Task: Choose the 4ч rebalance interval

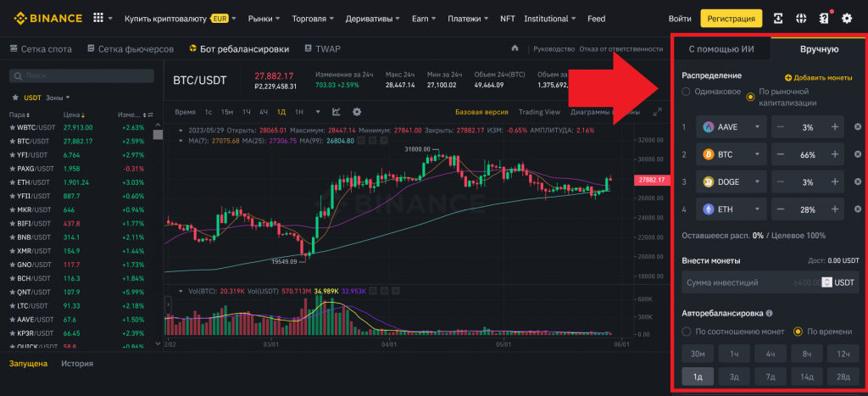Action: pyautogui.click(x=770, y=354)
